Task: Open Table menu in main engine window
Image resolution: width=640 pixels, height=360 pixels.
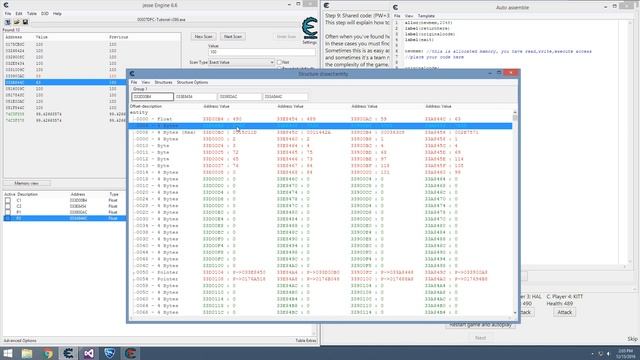Action: click(x=31, y=13)
